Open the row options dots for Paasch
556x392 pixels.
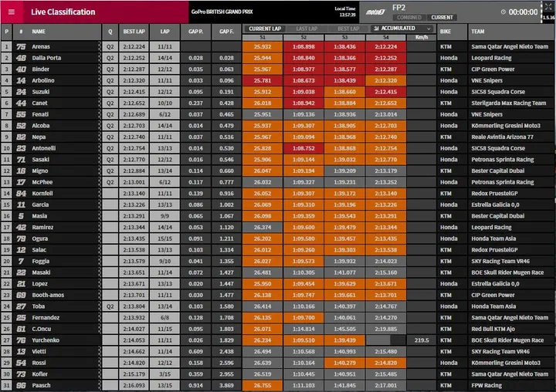coord(100,385)
